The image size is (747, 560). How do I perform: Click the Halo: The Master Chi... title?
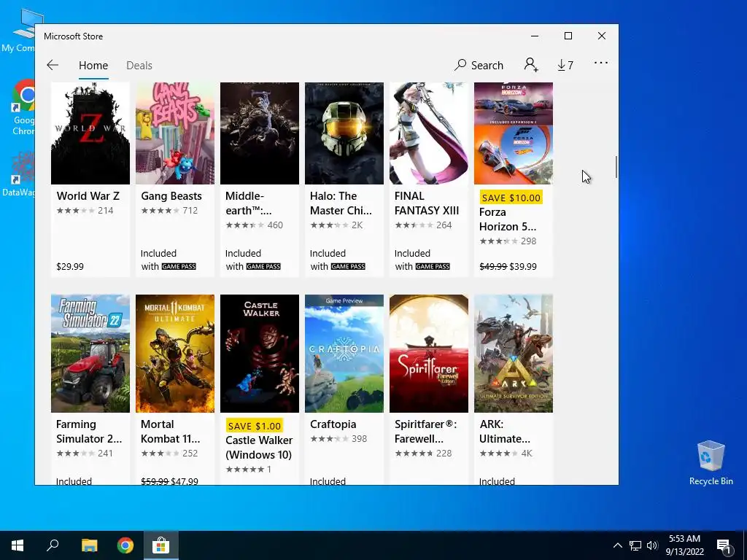coord(341,203)
